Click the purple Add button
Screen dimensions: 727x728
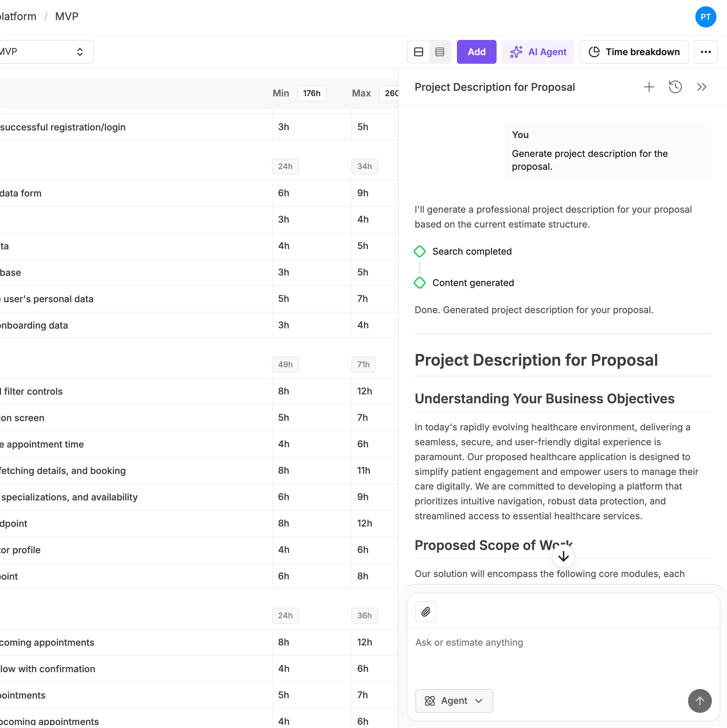pyautogui.click(x=476, y=52)
